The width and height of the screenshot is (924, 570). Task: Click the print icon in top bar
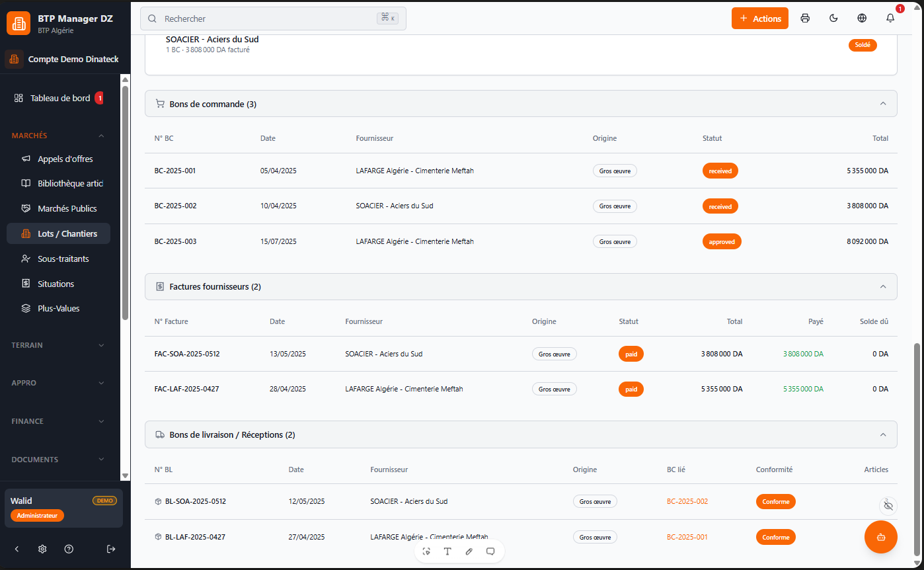[x=805, y=19]
